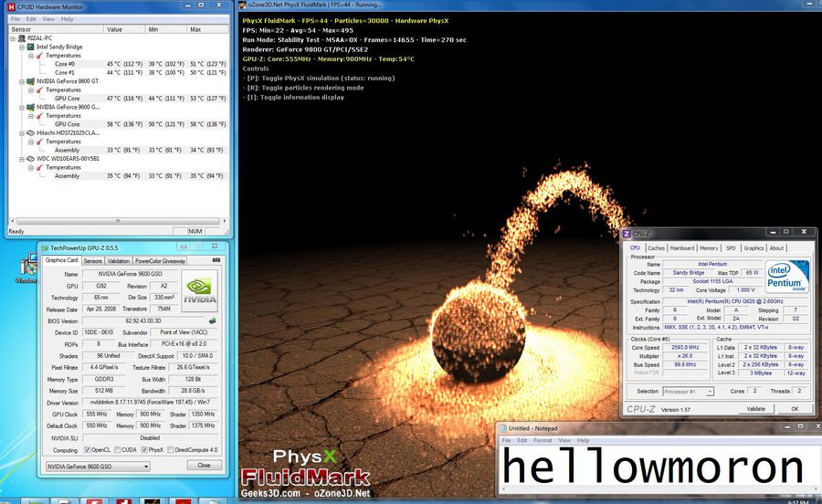
Task: Click the Hardware Monitor horizontal scrollbar thumb
Action: click(x=118, y=221)
